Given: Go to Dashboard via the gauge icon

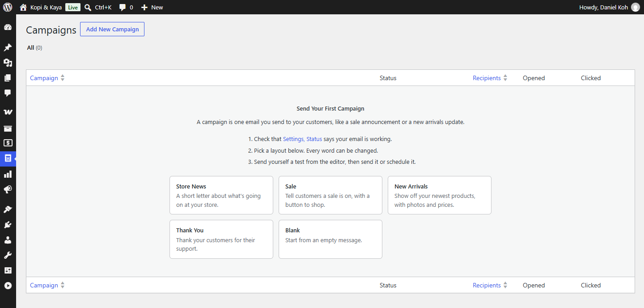Looking at the screenshot, I should (8, 27).
